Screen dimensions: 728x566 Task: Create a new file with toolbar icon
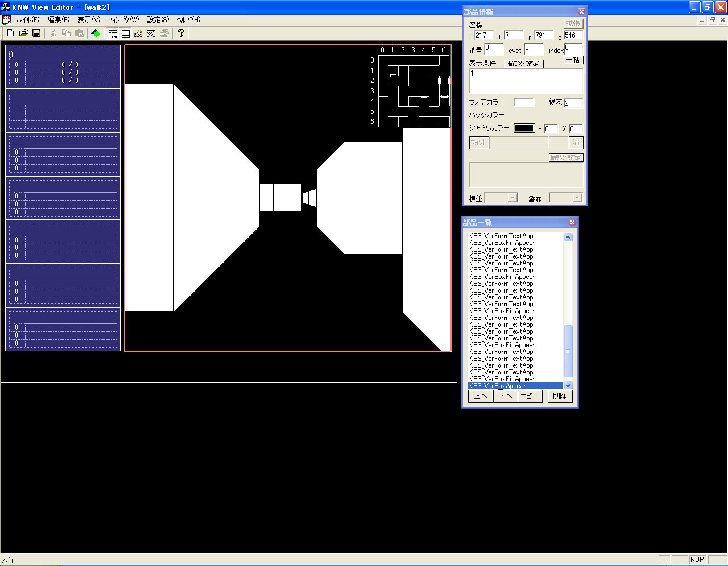point(10,34)
